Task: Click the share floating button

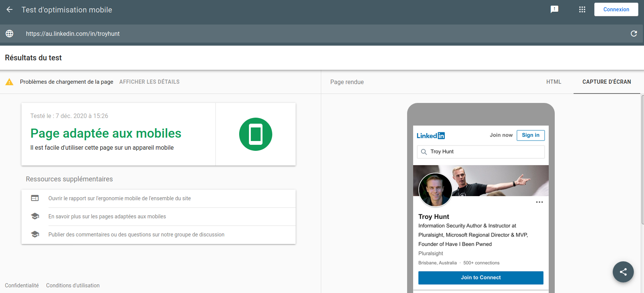Action: (x=623, y=272)
